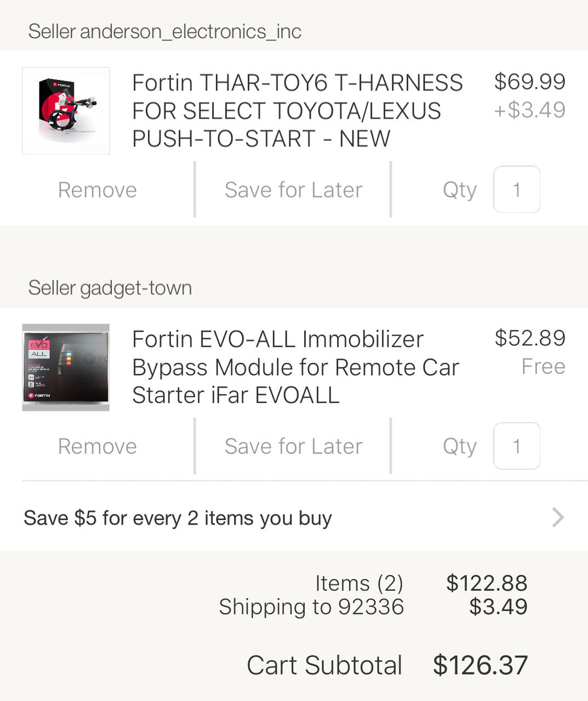Remove the Fortin EVO-ALL Bypass Module from cart
The height and width of the screenshot is (701, 588).
coord(98,446)
